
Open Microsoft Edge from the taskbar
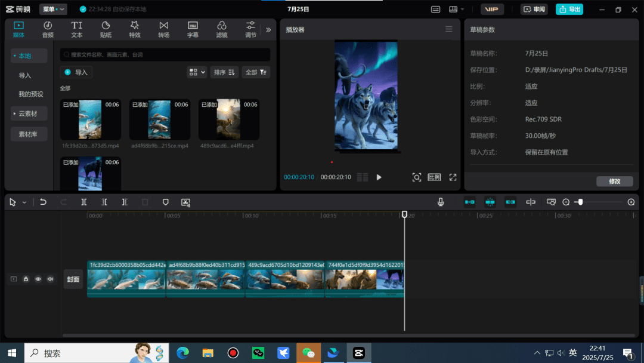(x=183, y=353)
